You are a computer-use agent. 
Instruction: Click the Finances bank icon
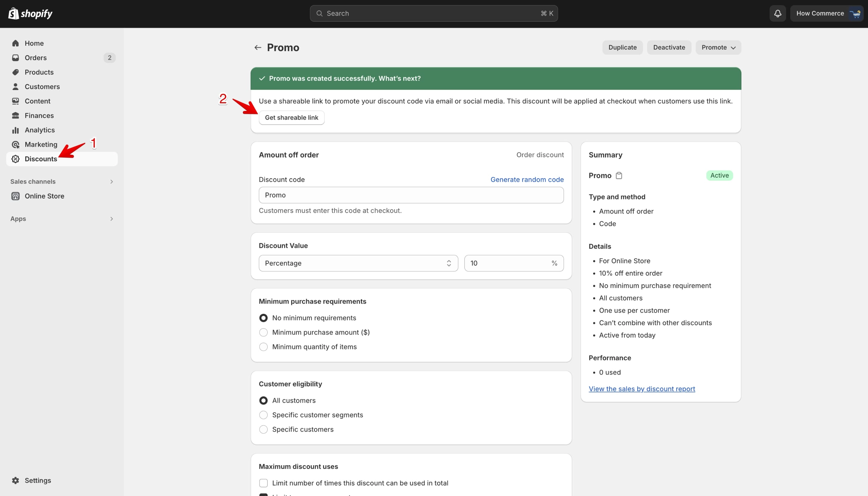(x=15, y=115)
